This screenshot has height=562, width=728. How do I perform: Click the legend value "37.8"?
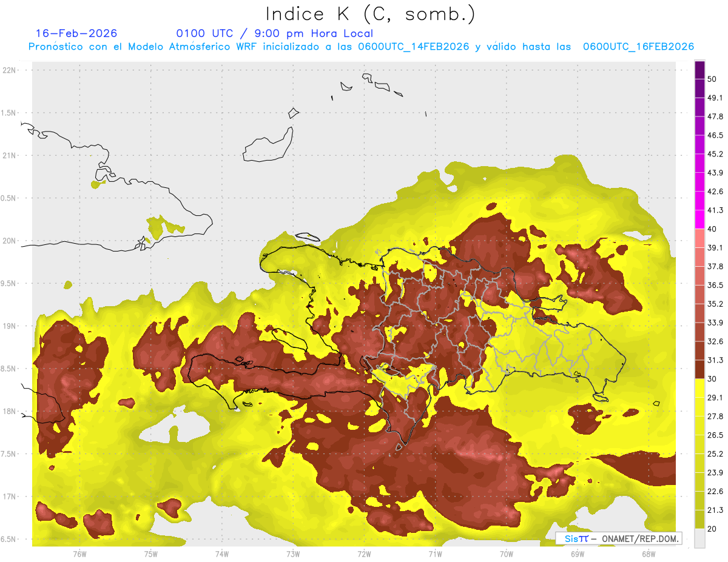tap(715, 266)
